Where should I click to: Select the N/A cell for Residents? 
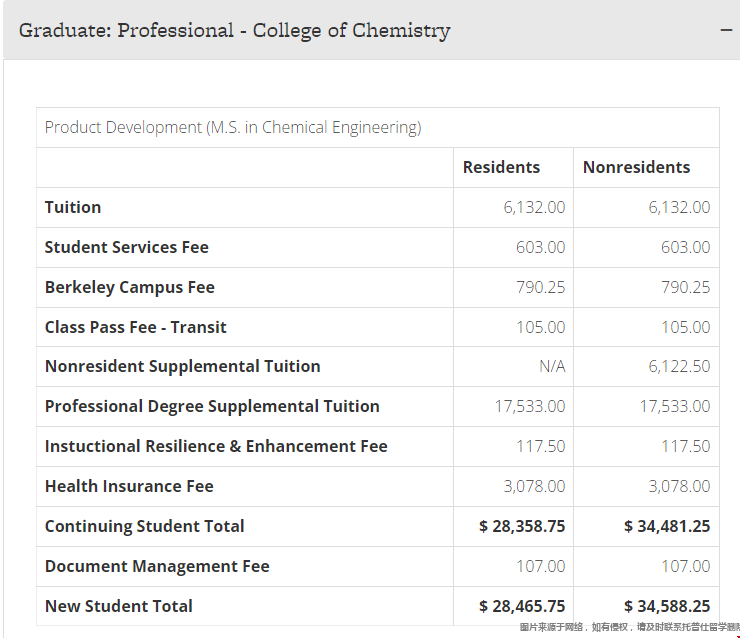tap(552, 366)
